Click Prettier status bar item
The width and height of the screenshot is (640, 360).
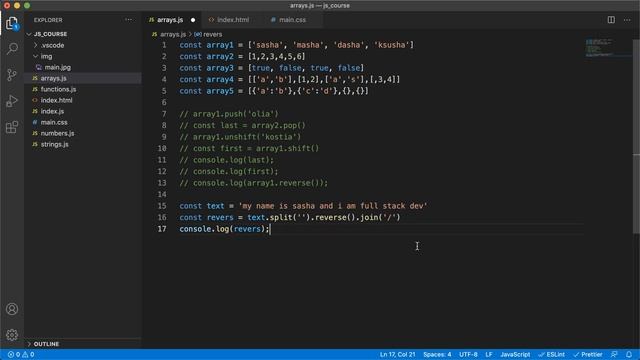point(588,354)
